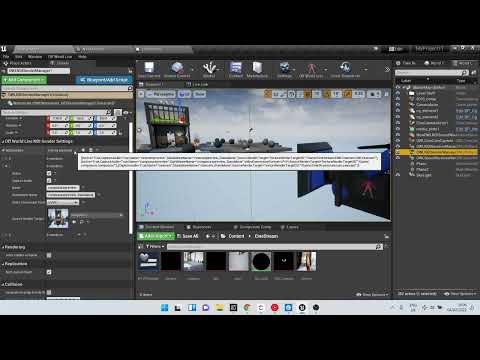Open the Lit view mode dropdown

point(184,94)
